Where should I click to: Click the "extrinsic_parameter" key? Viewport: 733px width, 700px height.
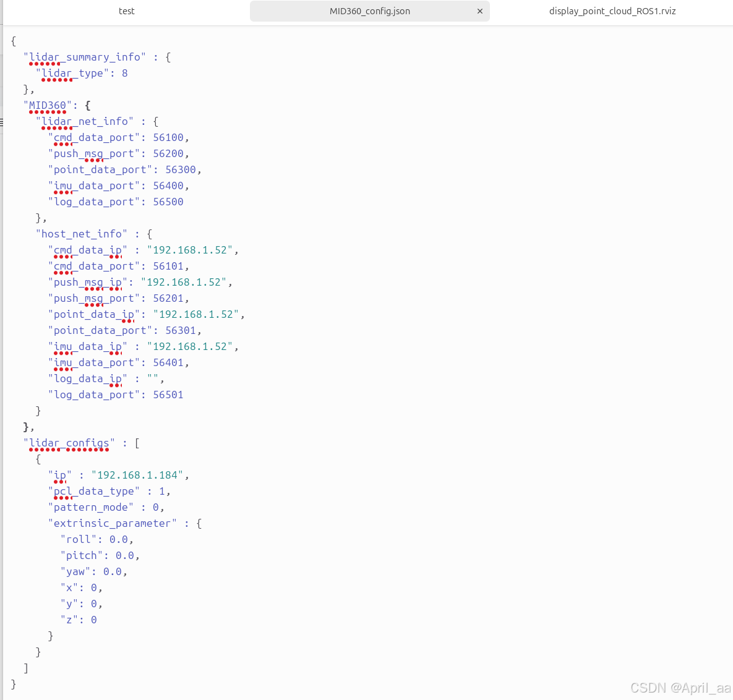113,524
